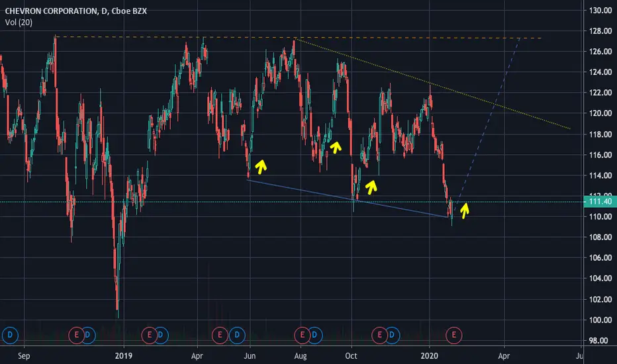Open the earnings marker after the 2020 label

coord(453,336)
